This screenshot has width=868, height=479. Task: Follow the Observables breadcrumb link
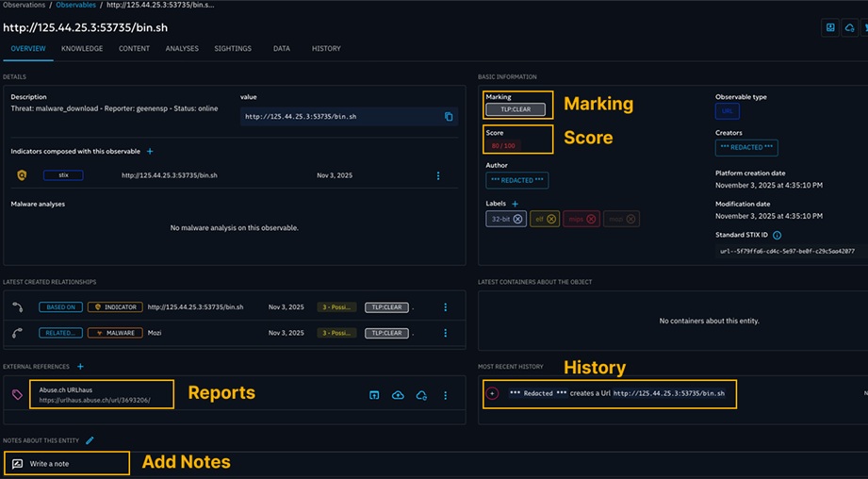pos(75,5)
